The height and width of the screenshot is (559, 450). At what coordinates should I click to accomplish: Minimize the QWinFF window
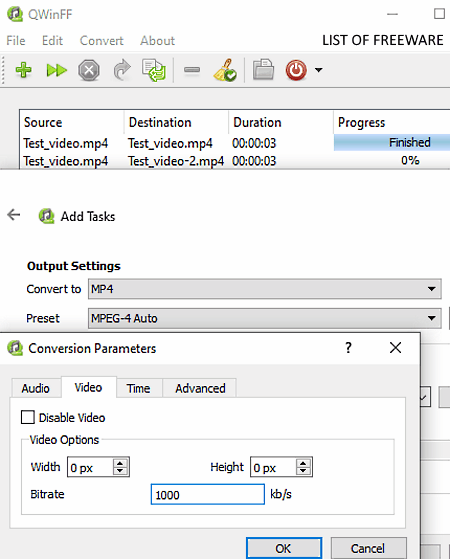(392, 15)
